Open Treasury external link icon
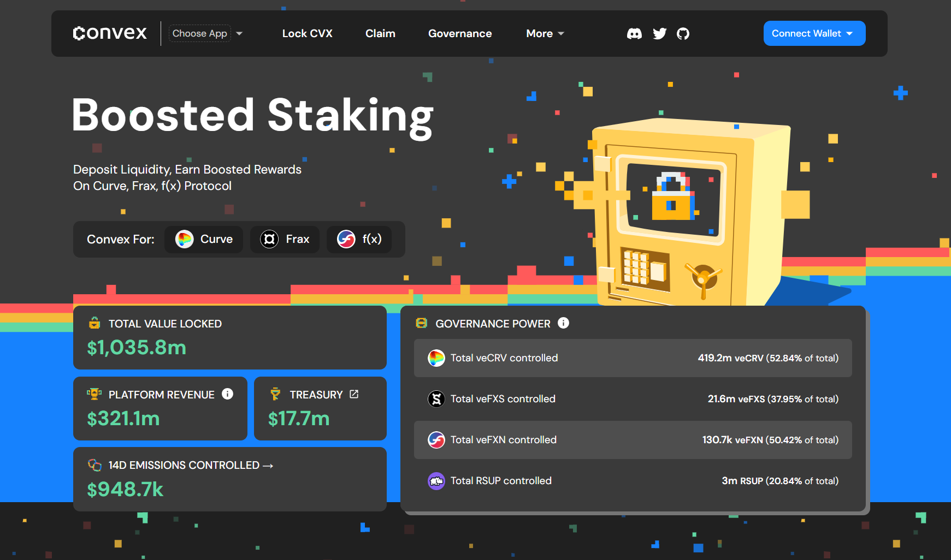 (354, 394)
